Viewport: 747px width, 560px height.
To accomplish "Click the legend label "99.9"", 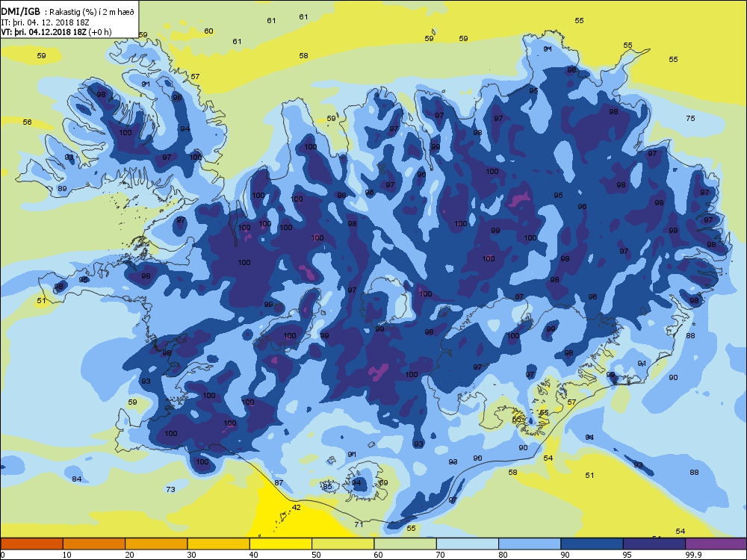I will 693,555.
